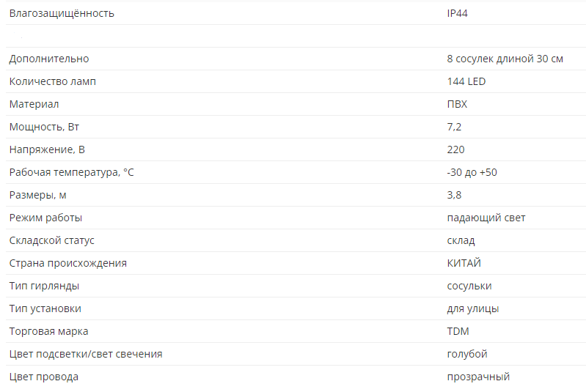Select the 'прозрачный' wire color value
Viewport: 586px width, 392px height.
pyautogui.click(x=477, y=377)
